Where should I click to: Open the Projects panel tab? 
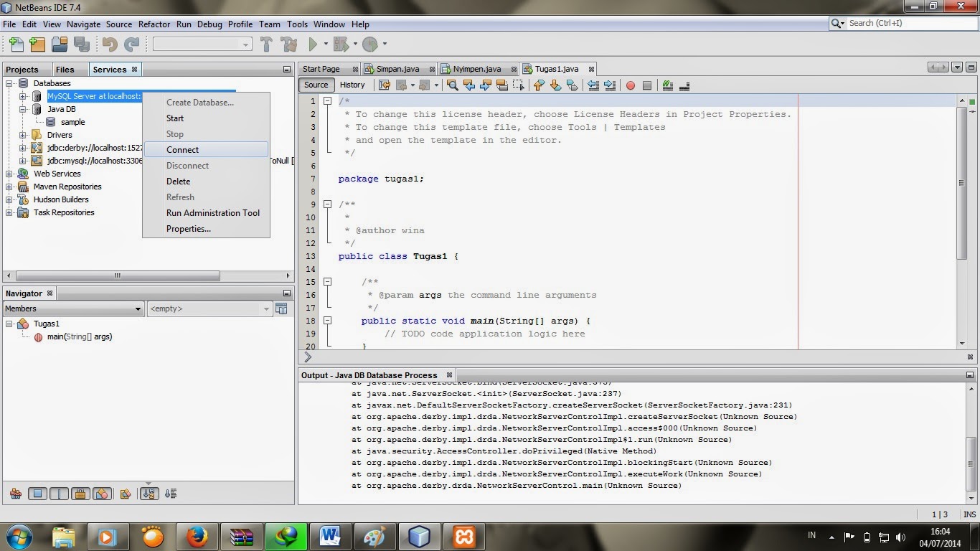tap(22, 70)
